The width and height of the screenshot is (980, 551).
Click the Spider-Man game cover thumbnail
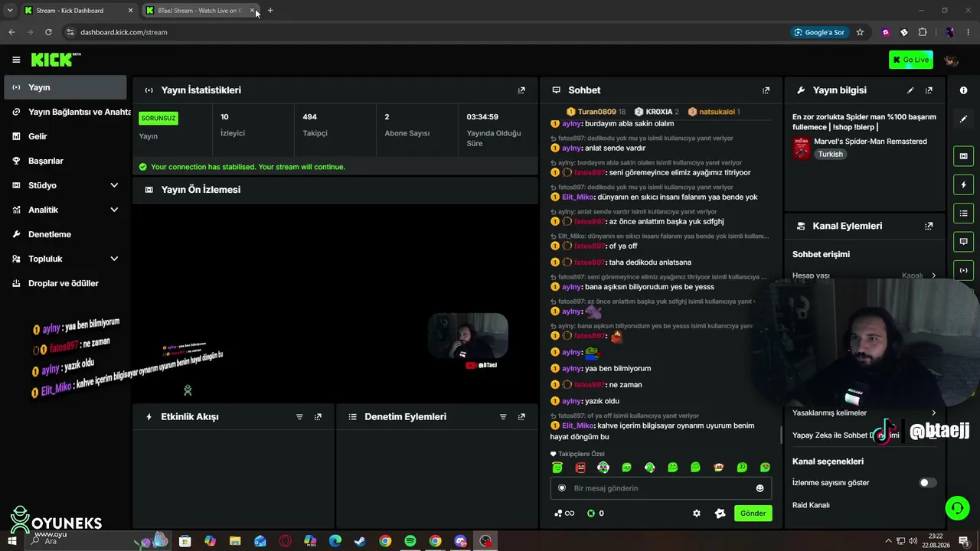click(801, 148)
